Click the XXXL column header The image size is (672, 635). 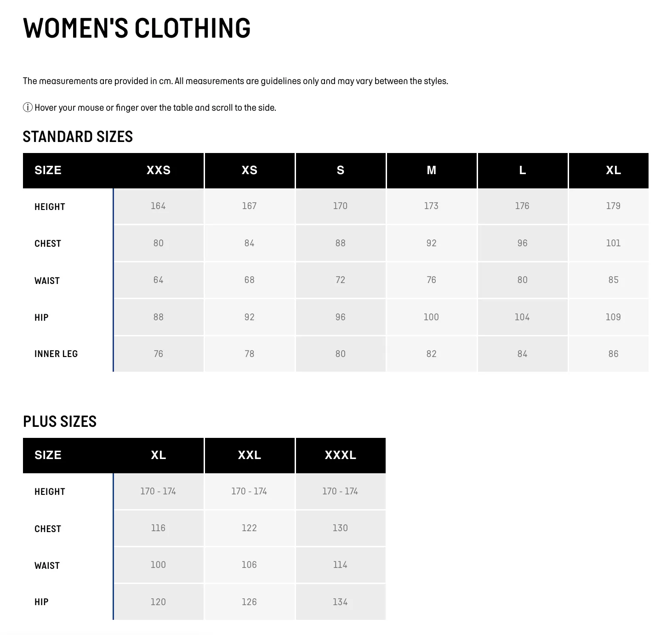tap(341, 455)
